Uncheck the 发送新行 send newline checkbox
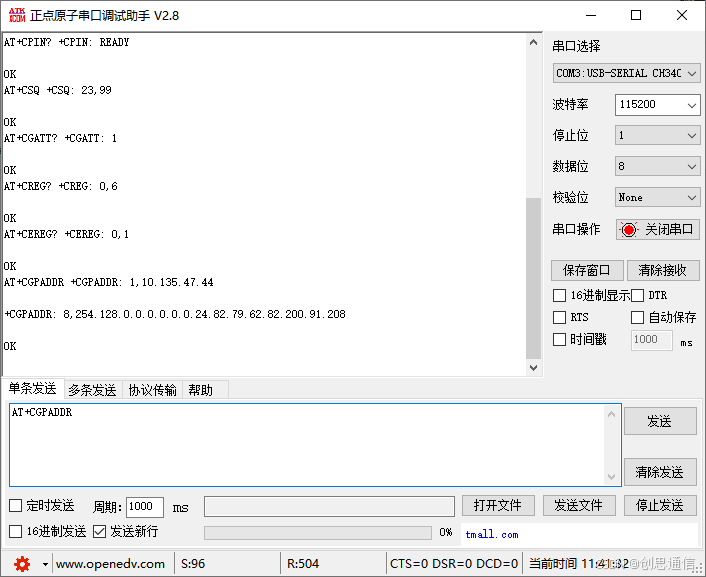Image resolution: width=706 pixels, height=577 pixels. 99,532
